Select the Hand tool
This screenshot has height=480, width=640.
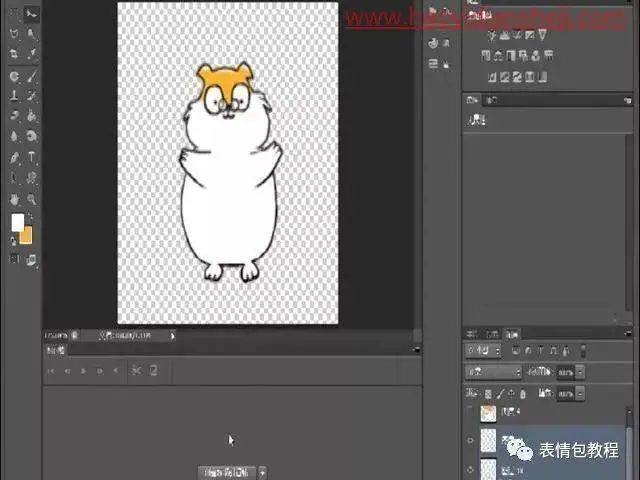point(14,200)
